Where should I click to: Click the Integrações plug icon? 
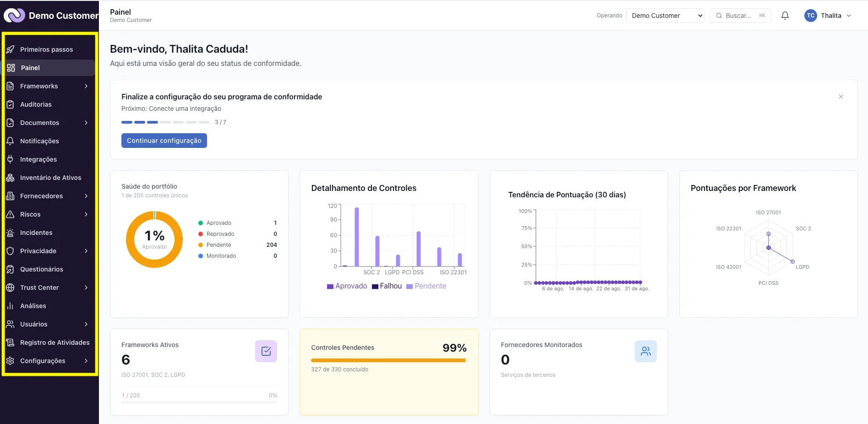(x=10, y=159)
